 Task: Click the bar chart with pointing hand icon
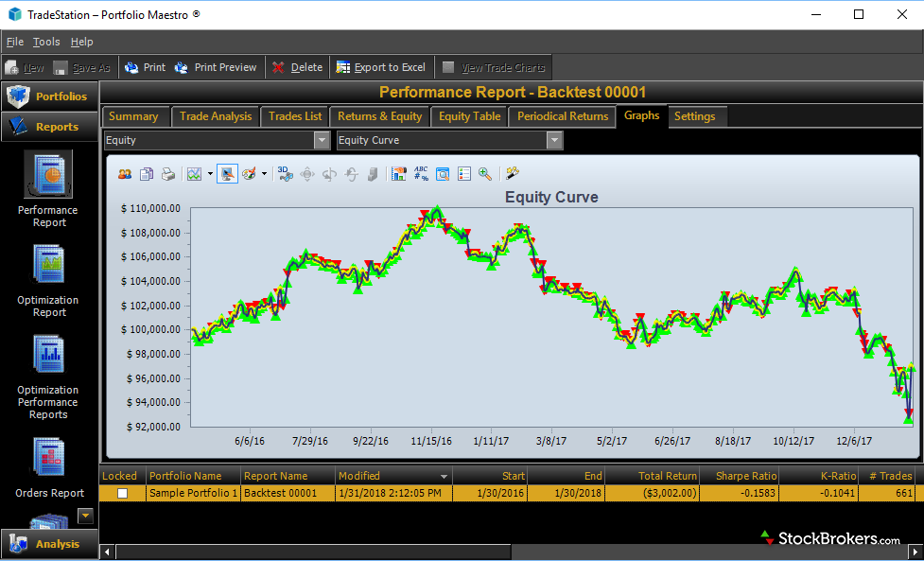399,174
